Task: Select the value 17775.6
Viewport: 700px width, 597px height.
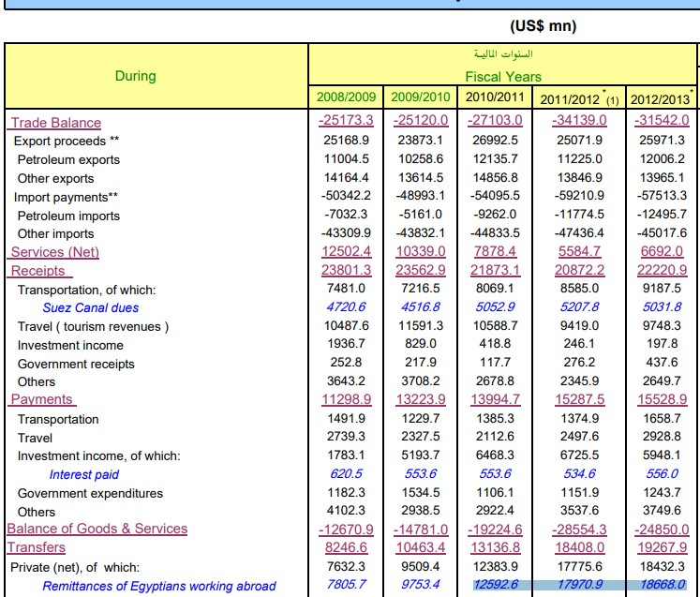Action: [x=579, y=566]
